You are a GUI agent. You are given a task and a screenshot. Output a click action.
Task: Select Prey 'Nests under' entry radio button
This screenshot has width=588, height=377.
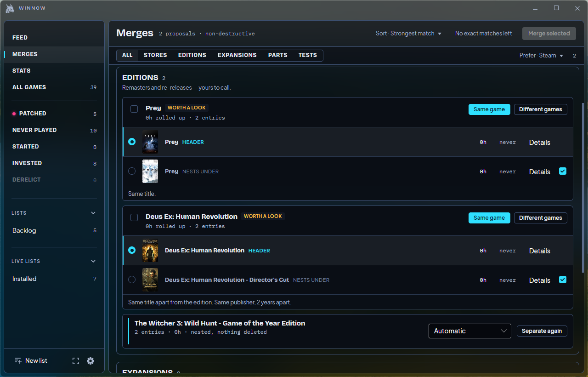click(x=132, y=171)
